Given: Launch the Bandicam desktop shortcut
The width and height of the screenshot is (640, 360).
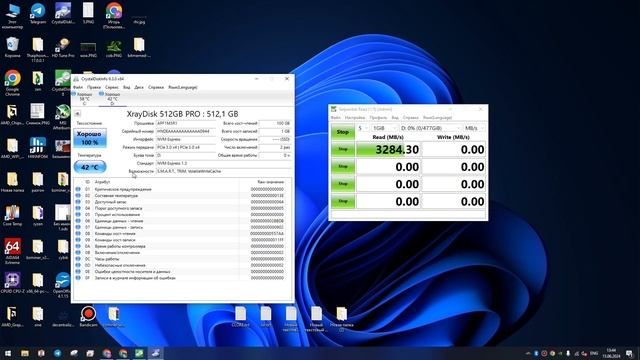Looking at the screenshot, I should (x=88, y=317).
